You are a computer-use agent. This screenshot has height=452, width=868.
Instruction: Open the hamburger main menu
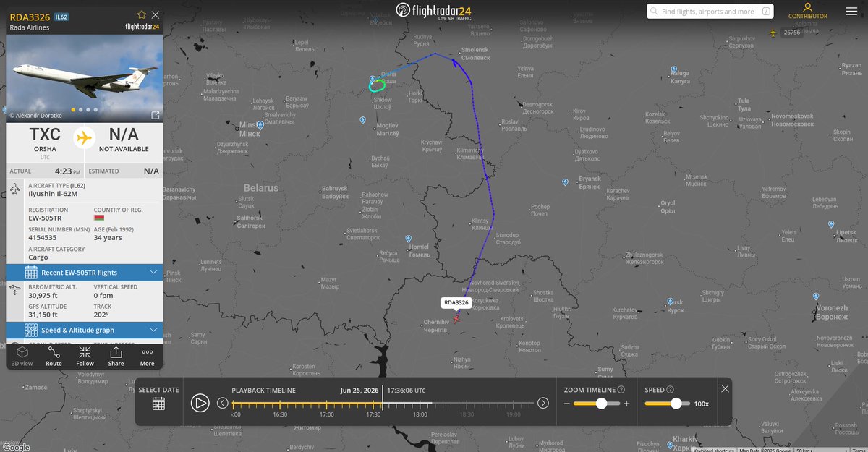coord(851,11)
